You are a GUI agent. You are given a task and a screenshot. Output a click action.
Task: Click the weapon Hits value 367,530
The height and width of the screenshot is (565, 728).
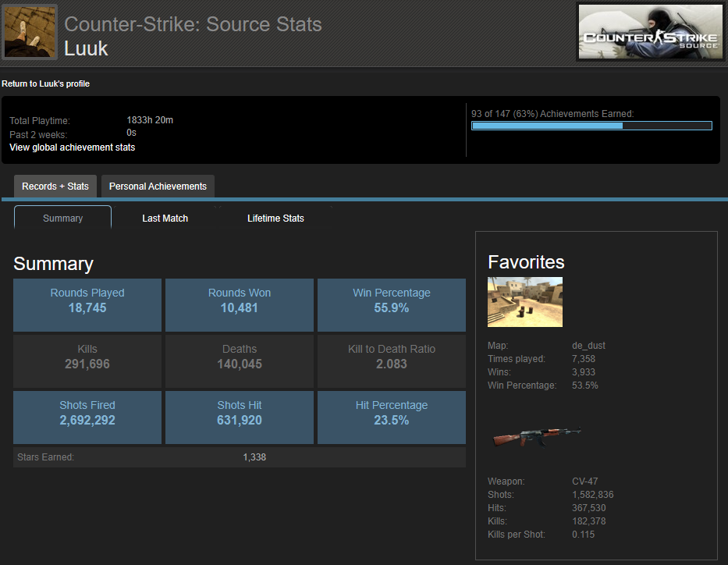click(588, 508)
